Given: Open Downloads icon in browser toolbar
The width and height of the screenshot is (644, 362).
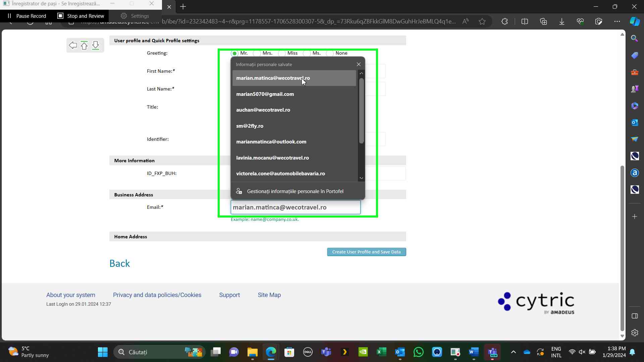Looking at the screenshot, I should [x=561, y=21].
